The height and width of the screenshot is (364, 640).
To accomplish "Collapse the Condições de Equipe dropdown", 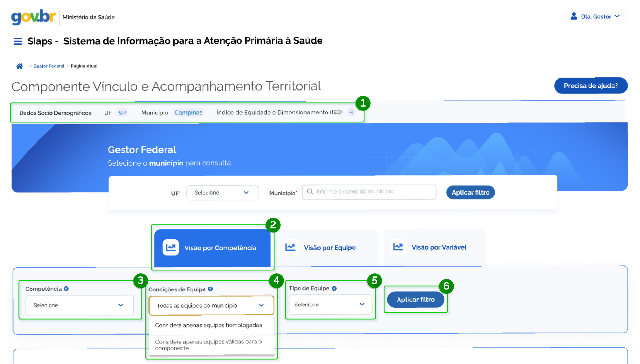I will tap(211, 306).
